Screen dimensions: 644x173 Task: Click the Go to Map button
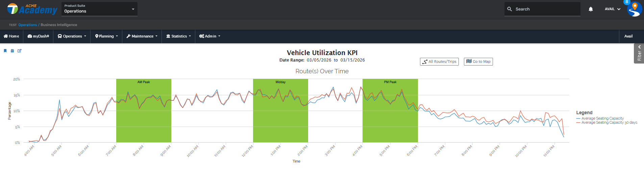(478, 61)
